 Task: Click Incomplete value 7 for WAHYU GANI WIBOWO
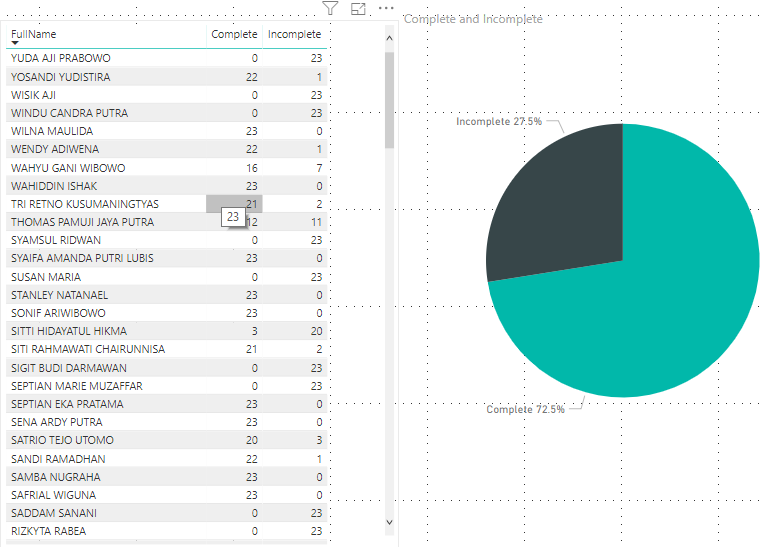click(x=319, y=168)
